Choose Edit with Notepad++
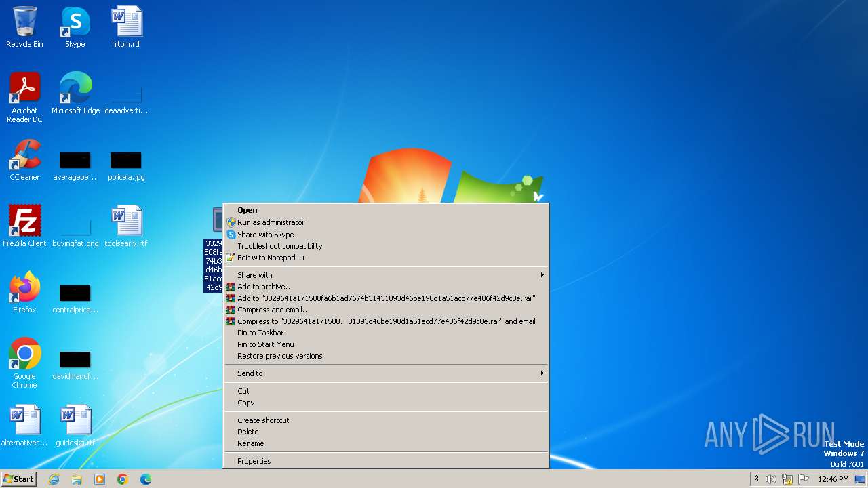Screen dimensions: 868x488 386,258
